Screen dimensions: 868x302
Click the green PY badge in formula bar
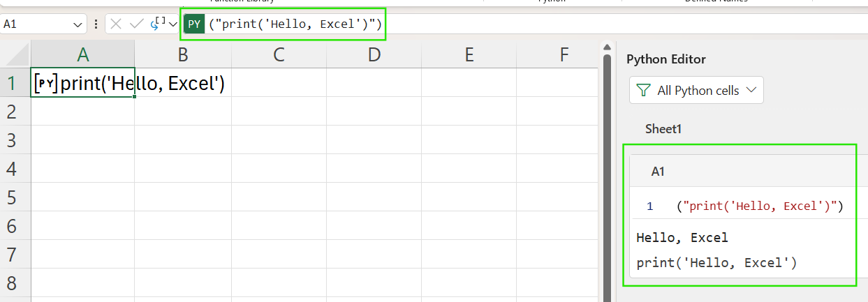(194, 24)
